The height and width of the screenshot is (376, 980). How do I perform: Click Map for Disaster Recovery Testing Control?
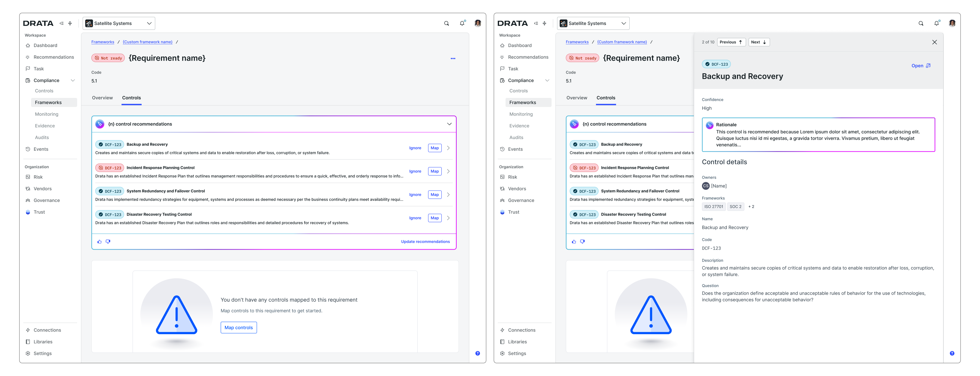(435, 218)
